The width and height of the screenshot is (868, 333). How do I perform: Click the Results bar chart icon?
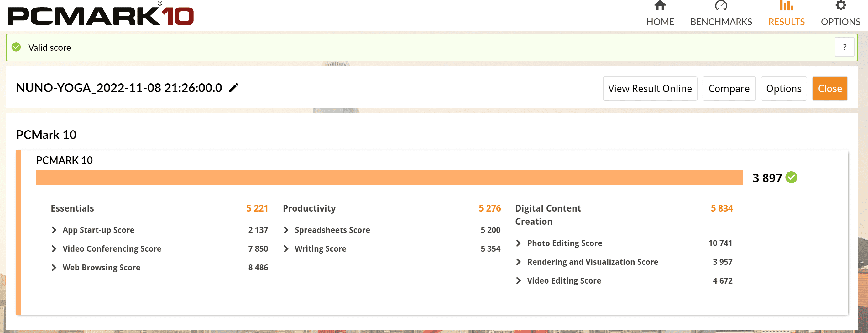(x=786, y=6)
